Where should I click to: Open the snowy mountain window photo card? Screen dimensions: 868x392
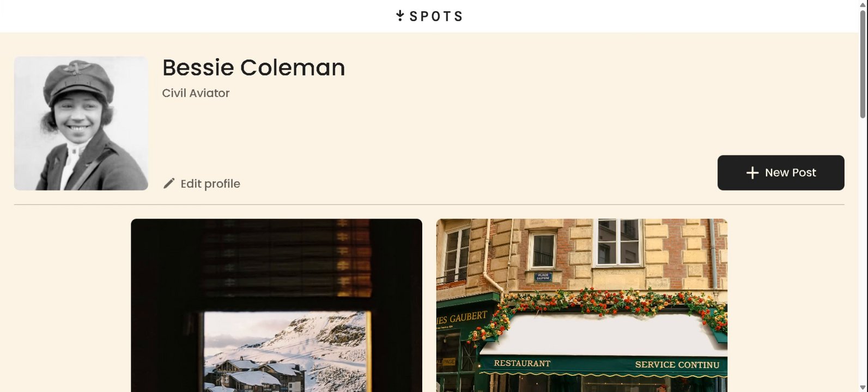[276, 305]
